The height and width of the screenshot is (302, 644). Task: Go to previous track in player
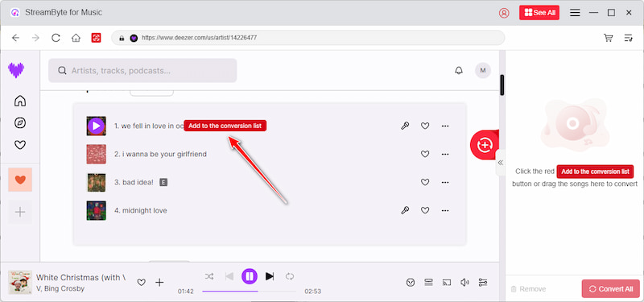click(229, 276)
